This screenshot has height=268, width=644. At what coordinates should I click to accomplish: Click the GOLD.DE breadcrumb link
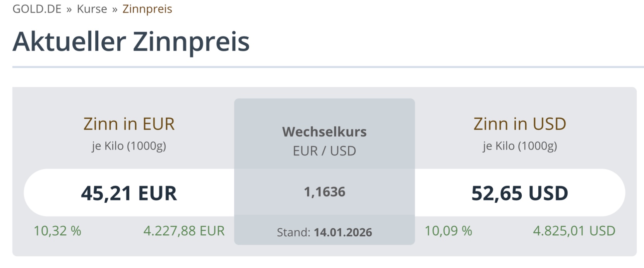click(x=37, y=9)
